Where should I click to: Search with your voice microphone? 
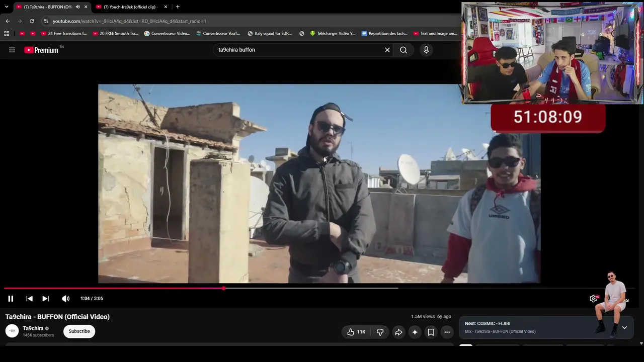pos(426,50)
